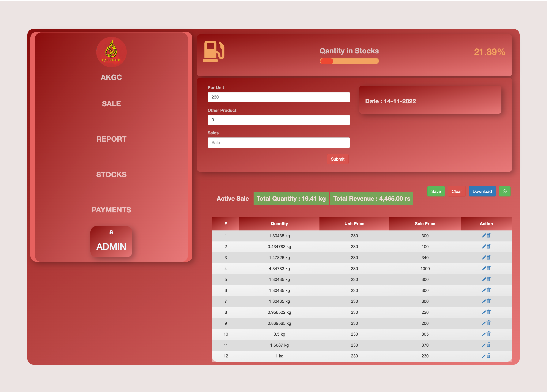Open the SALE section
The width and height of the screenshot is (547, 392).
pyautogui.click(x=111, y=104)
